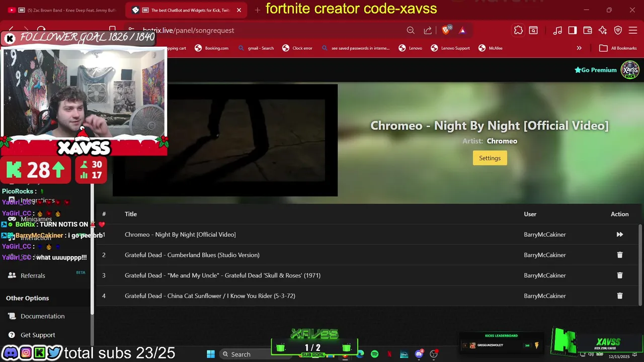Click BarryMcCakiner user in first row
The width and height of the screenshot is (644, 362).
point(544,234)
